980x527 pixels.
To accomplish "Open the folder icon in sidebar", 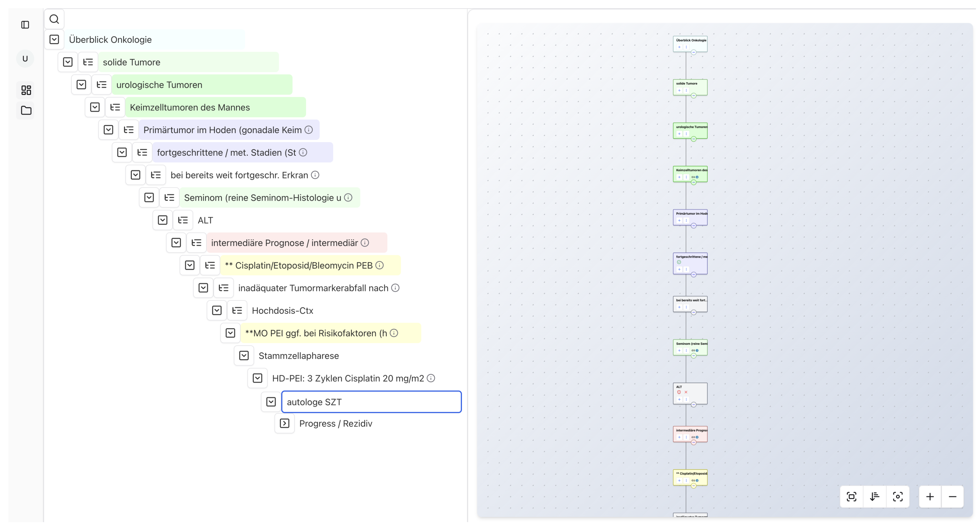I will [x=26, y=111].
